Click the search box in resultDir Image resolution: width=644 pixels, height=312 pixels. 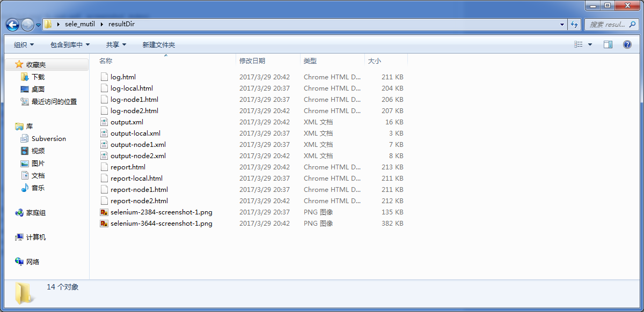point(608,25)
